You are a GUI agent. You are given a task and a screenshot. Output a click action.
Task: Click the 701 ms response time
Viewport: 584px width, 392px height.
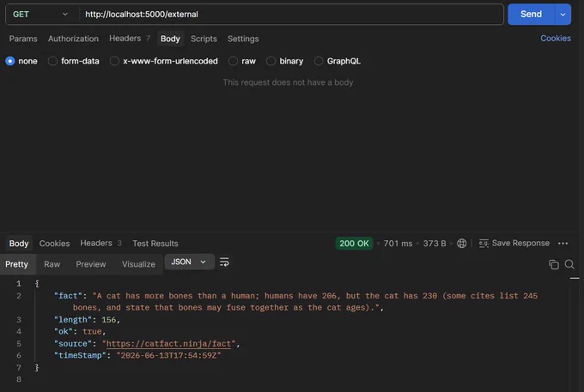(398, 244)
